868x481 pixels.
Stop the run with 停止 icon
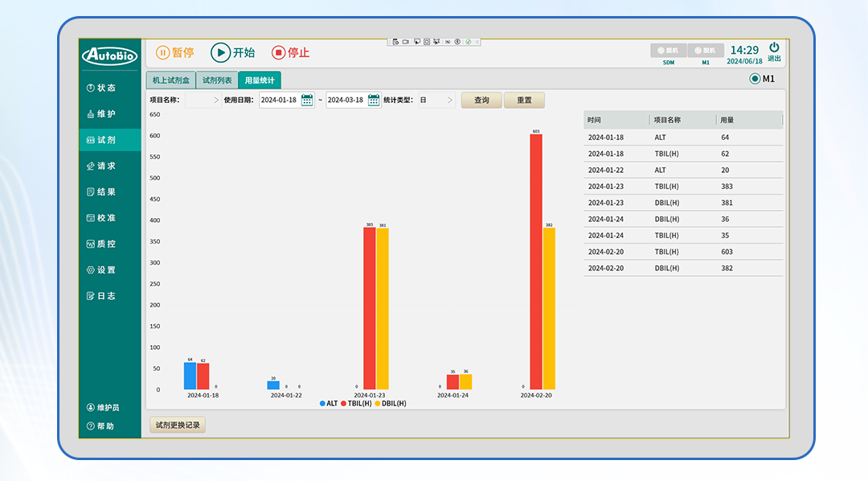click(278, 52)
